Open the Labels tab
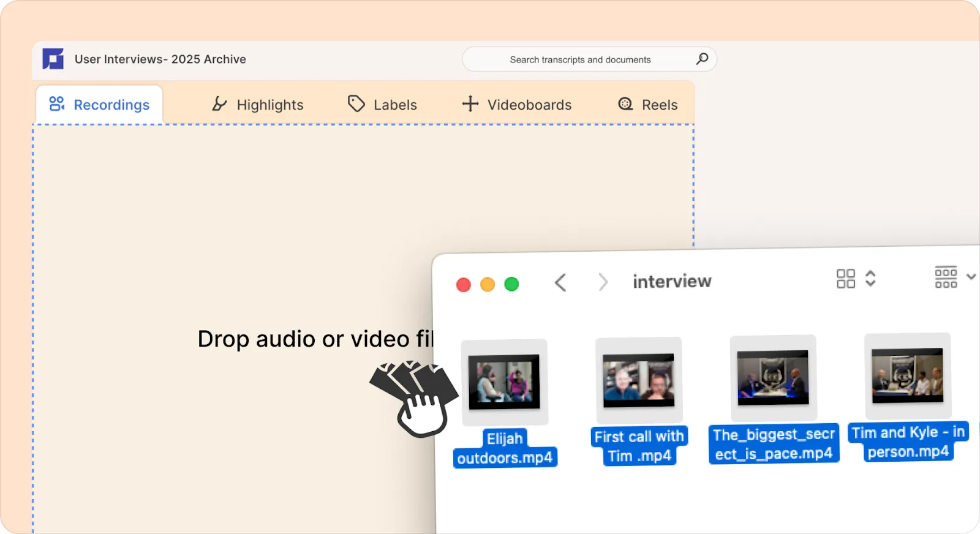The image size is (980, 534). 382,105
